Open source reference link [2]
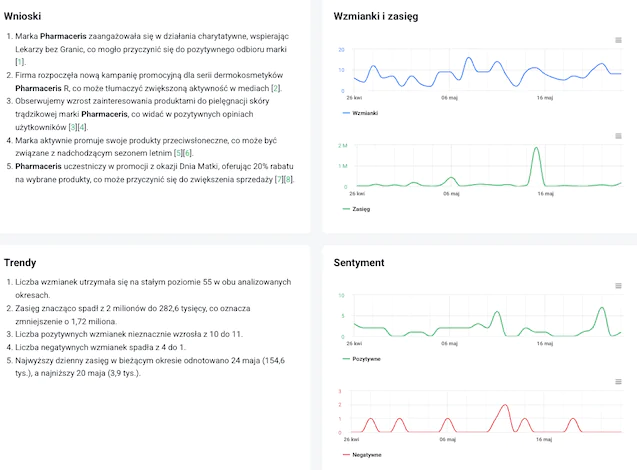Viewport: 637px width, 470px height. [277, 88]
